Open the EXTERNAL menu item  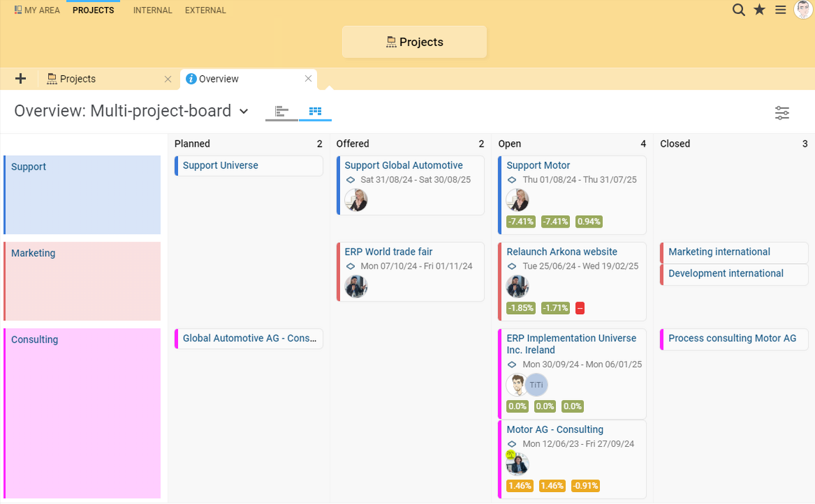pos(205,10)
